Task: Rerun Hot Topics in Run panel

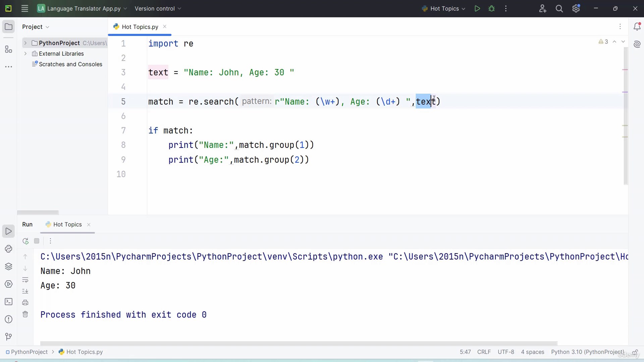Action: [x=25, y=241]
